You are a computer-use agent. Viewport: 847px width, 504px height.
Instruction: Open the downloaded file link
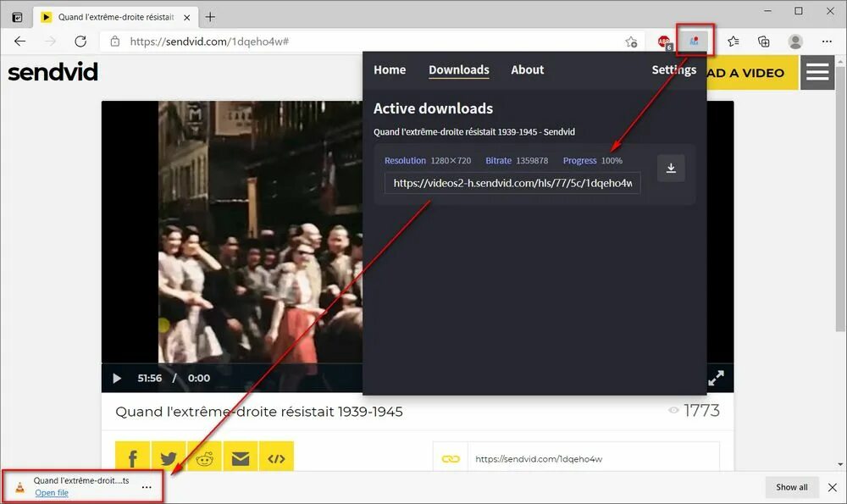click(x=52, y=493)
